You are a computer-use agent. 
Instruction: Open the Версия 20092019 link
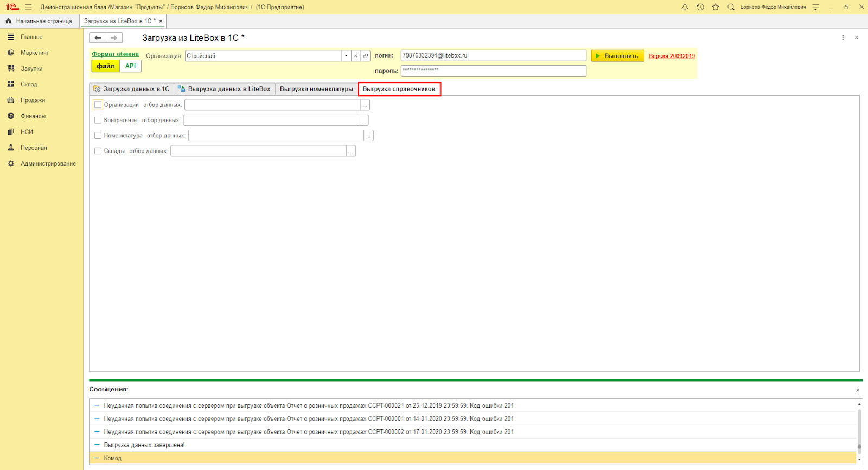[x=672, y=56]
